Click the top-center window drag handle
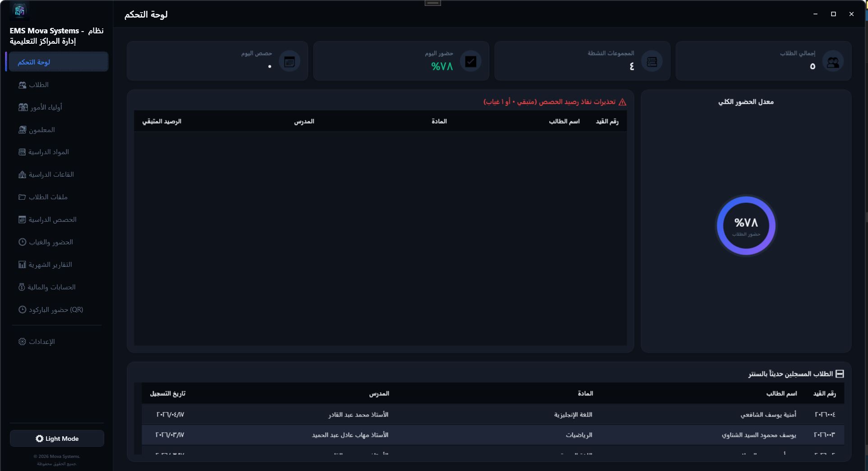This screenshot has height=471, width=868. pos(433,3)
